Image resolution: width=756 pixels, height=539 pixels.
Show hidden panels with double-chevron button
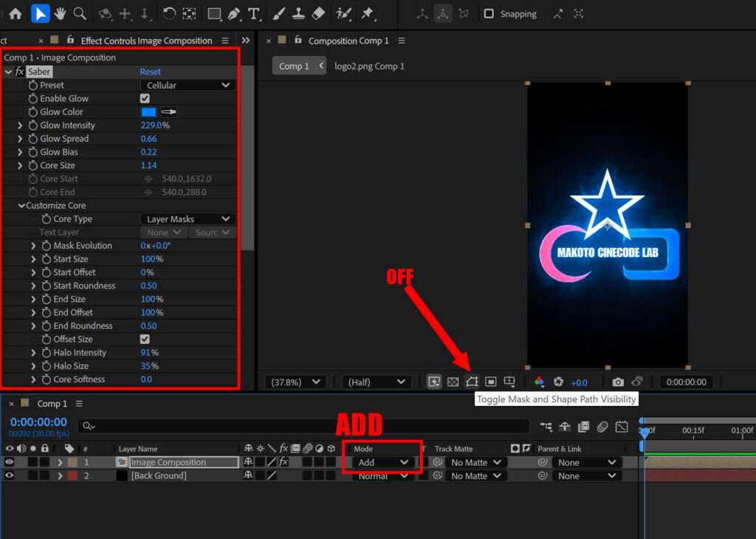point(245,41)
